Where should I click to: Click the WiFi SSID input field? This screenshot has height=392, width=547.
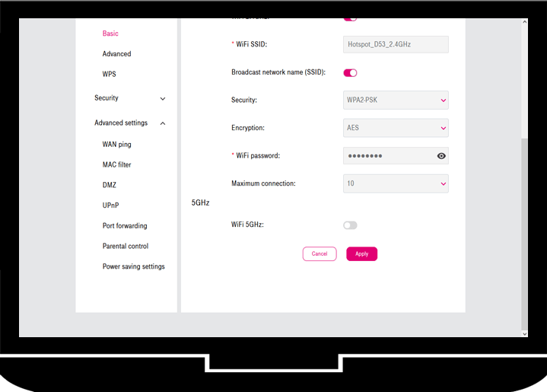point(396,45)
